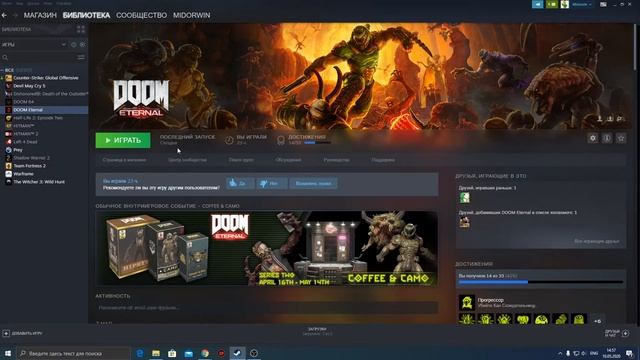Viewport: 640px width, 360px height.
Task: Open the Coffee & Camo event banner
Action: tap(267, 248)
